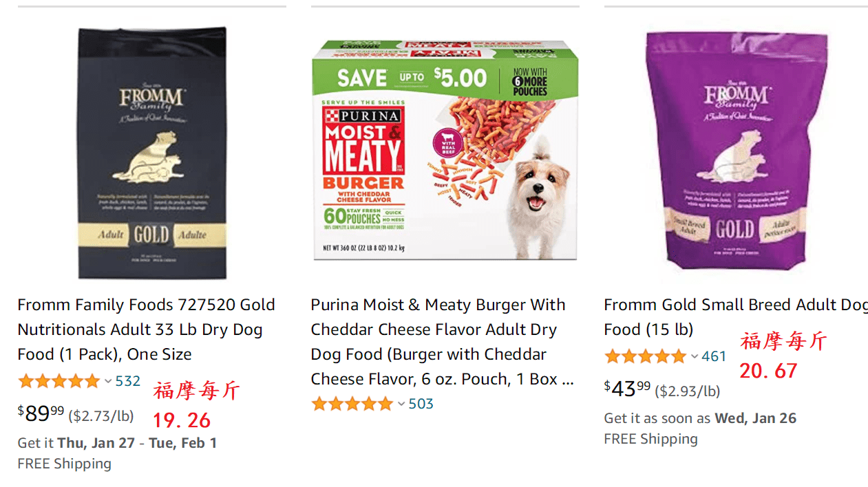Open Fromm Gold Small Breed Adult title link

click(734, 316)
